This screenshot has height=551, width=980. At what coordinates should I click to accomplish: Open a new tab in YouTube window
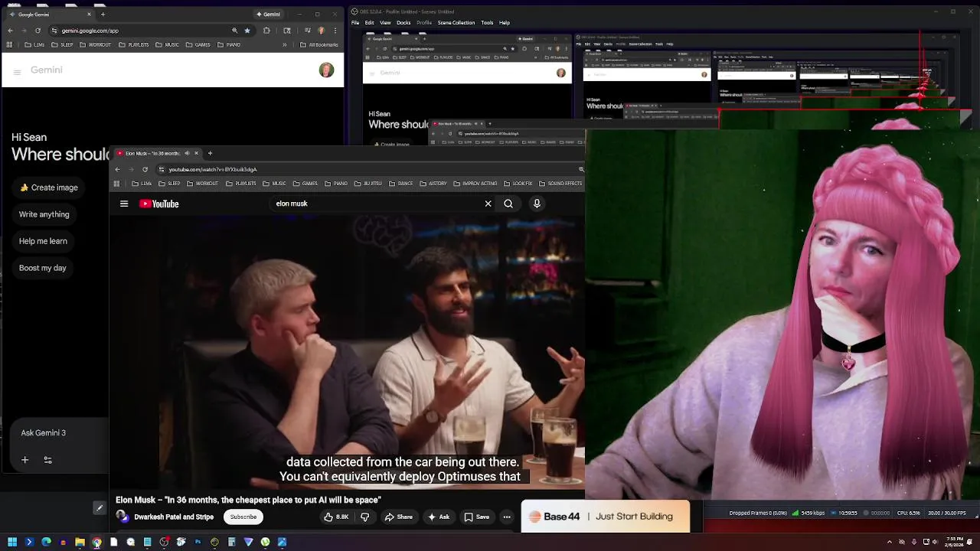[x=210, y=153]
